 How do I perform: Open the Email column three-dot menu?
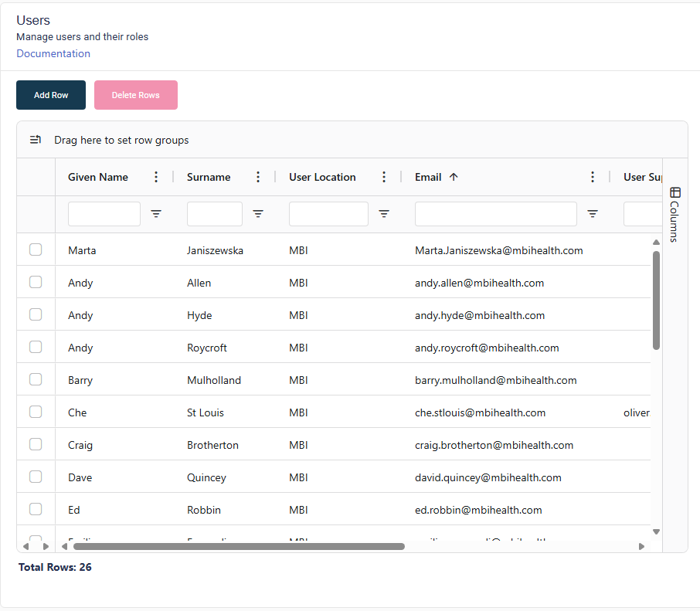pyautogui.click(x=593, y=177)
